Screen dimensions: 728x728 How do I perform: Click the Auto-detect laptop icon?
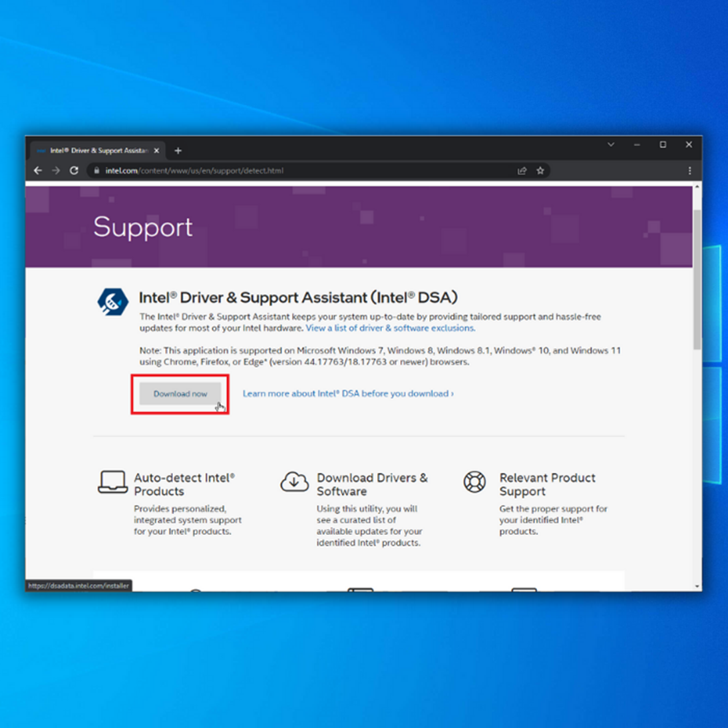coord(112,482)
